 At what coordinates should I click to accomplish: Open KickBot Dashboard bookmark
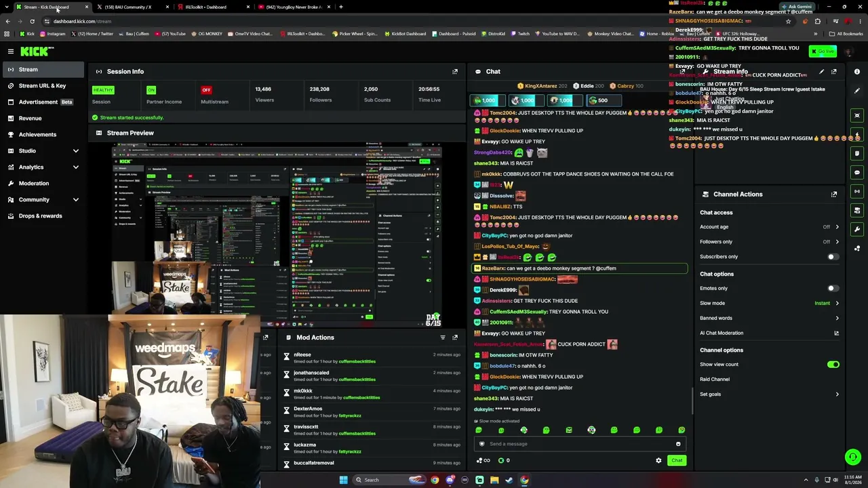point(406,34)
